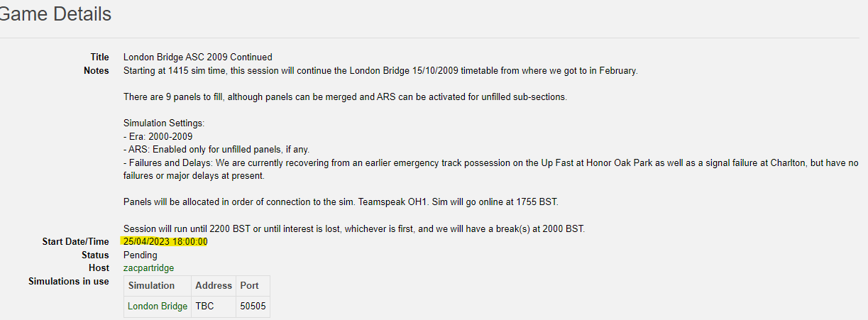
Task: Click the Simulations in use label
Action: [69, 281]
